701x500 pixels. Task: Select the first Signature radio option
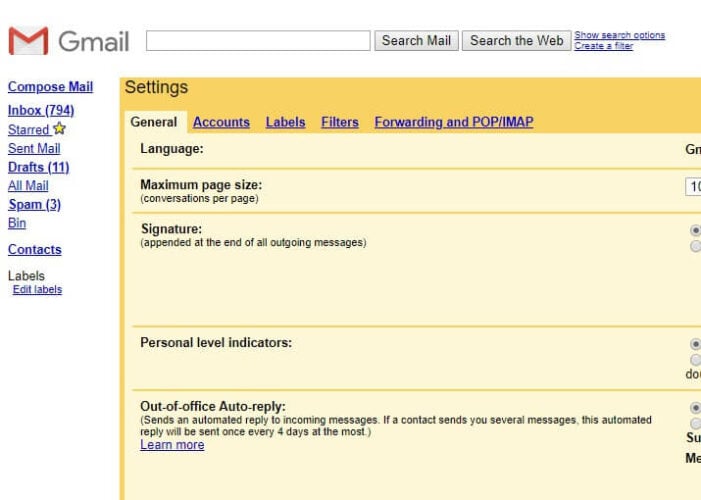point(695,230)
